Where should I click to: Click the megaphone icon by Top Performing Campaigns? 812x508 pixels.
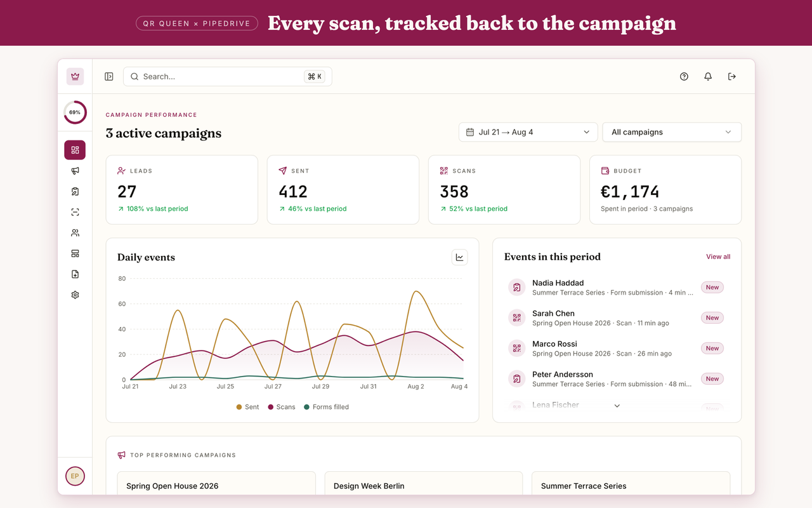coord(121,455)
